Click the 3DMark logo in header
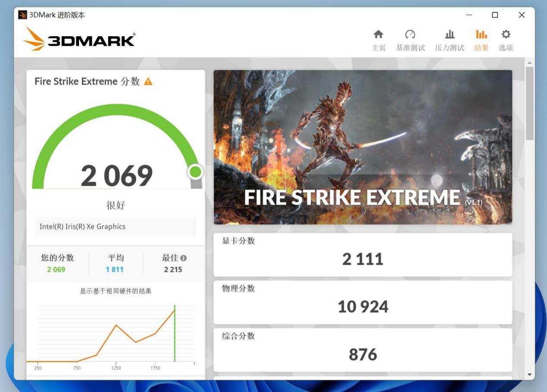The height and width of the screenshot is (392, 547). [x=79, y=40]
